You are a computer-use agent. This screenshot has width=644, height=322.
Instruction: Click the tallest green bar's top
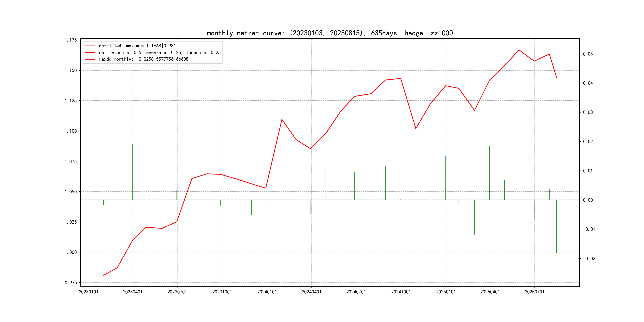[x=282, y=50]
